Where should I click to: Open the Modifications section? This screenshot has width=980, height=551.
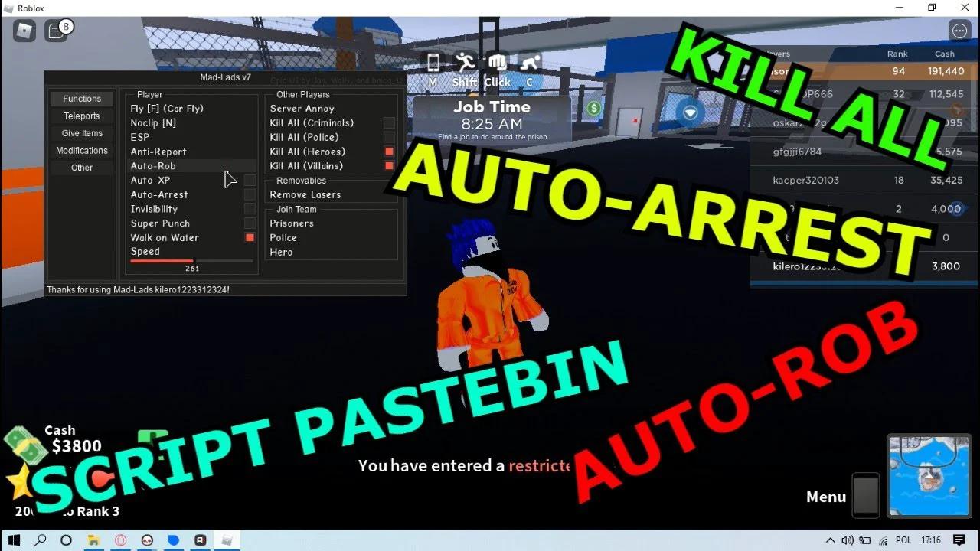click(x=81, y=150)
